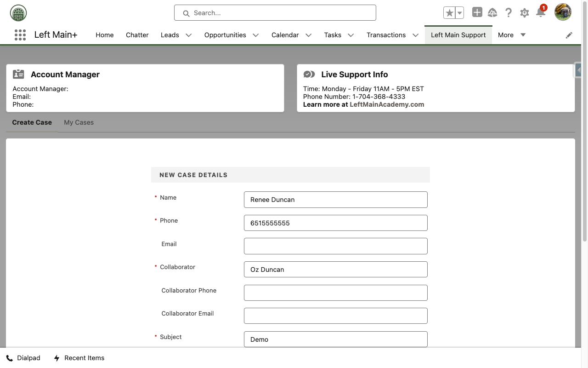The height and width of the screenshot is (368, 588).
Task: Open the More navigation dropdown
Action: [512, 35]
